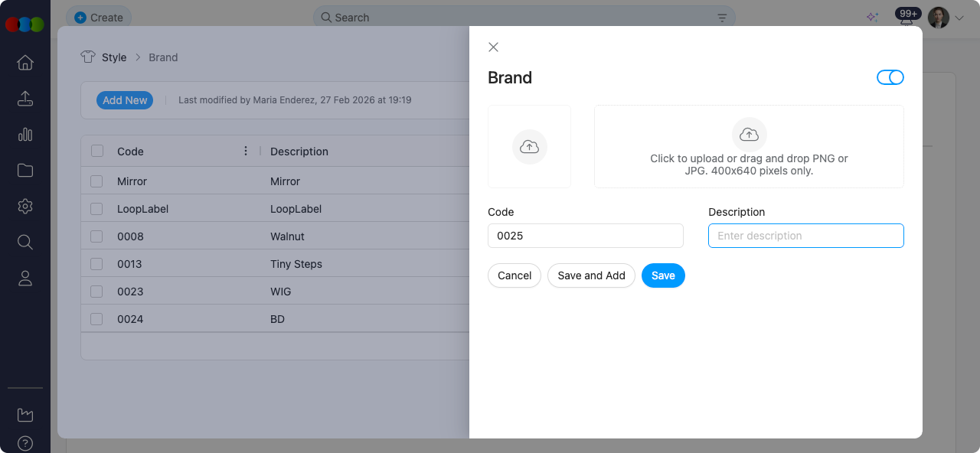Screen dimensions: 980x453
Task: Select Brand in the breadcrumb trail
Action: [162, 57]
